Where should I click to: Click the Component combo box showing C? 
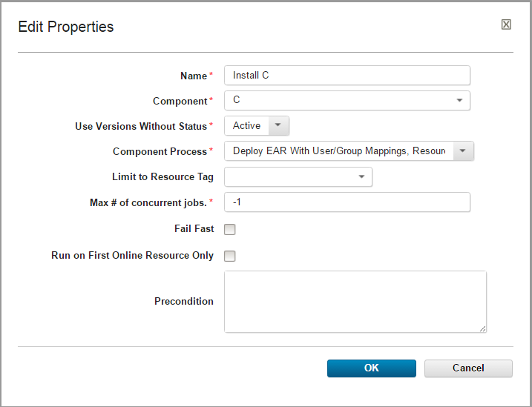point(338,100)
